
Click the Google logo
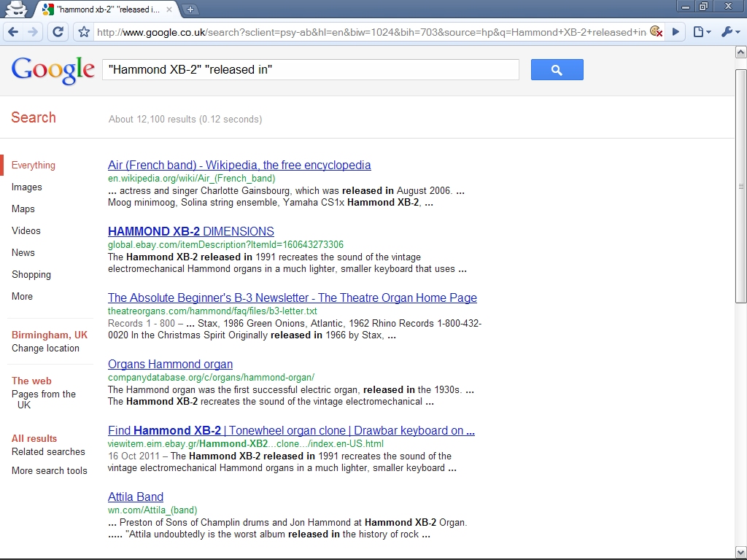coord(53,71)
